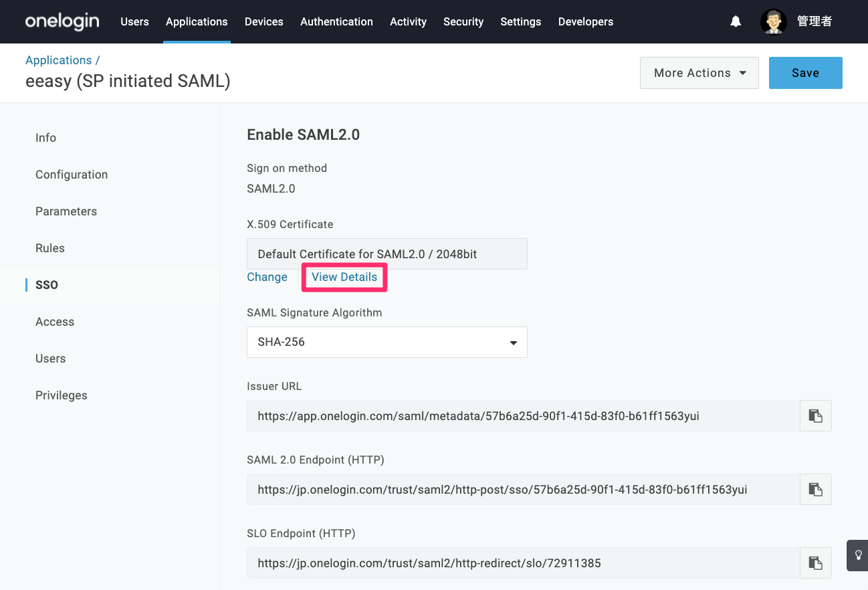Go back via Applications breadcrumb link

click(x=59, y=60)
